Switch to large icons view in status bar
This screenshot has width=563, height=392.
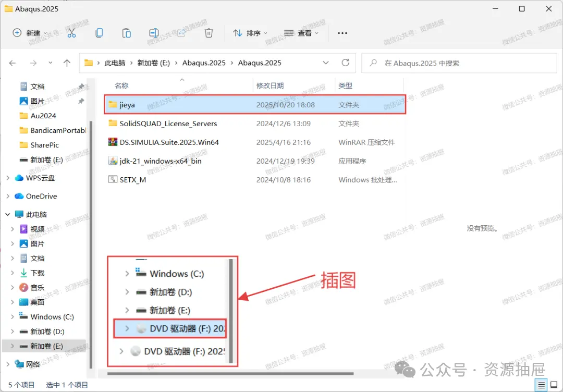click(554, 385)
